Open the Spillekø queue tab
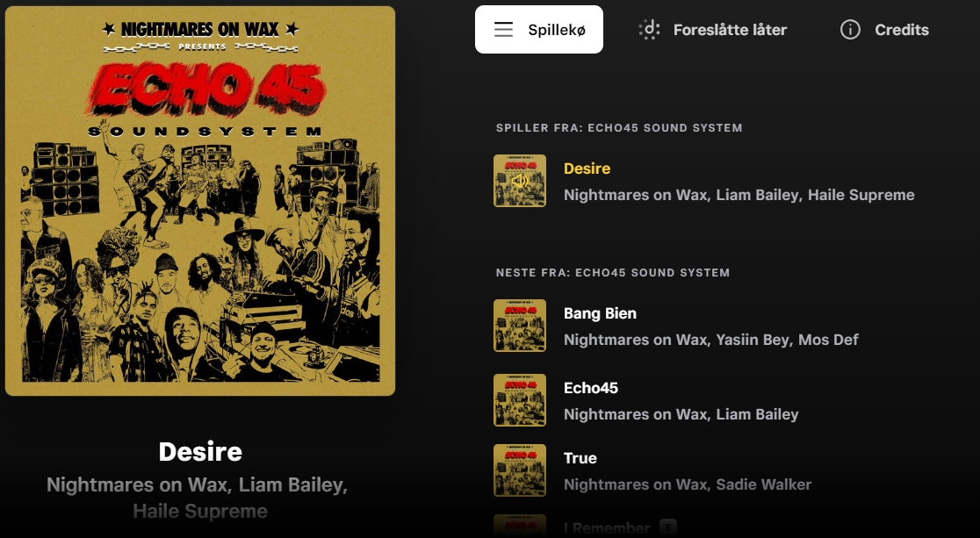Viewport: 980px width, 538px height. [539, 29]
